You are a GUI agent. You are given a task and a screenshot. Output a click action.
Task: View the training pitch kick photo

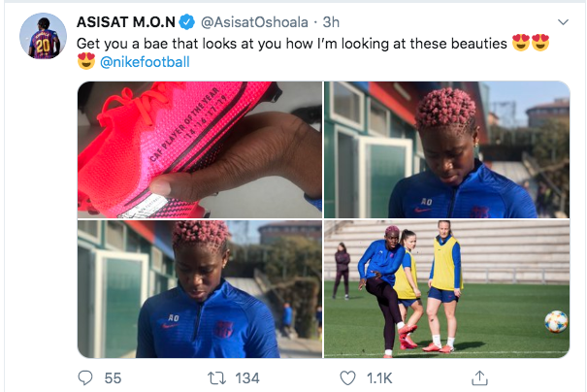[x=447, y=289]
